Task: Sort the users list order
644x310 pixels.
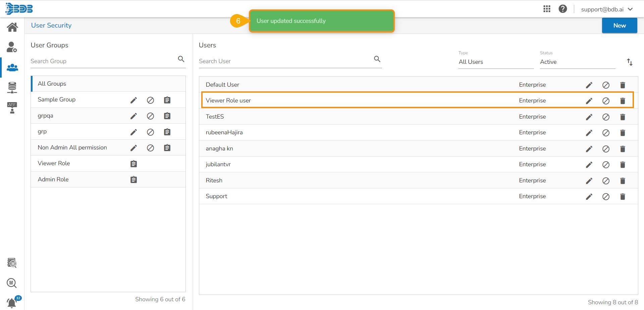Action: [x=630, y=62]
